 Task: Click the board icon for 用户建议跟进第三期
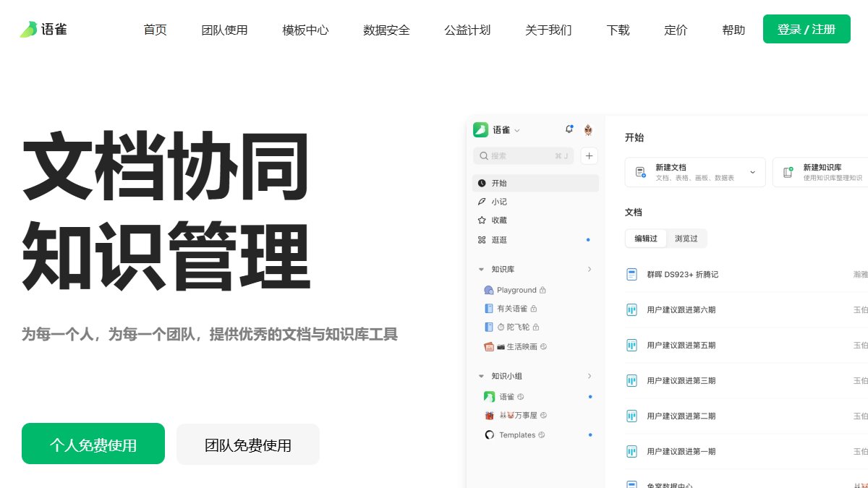point(631,380)
